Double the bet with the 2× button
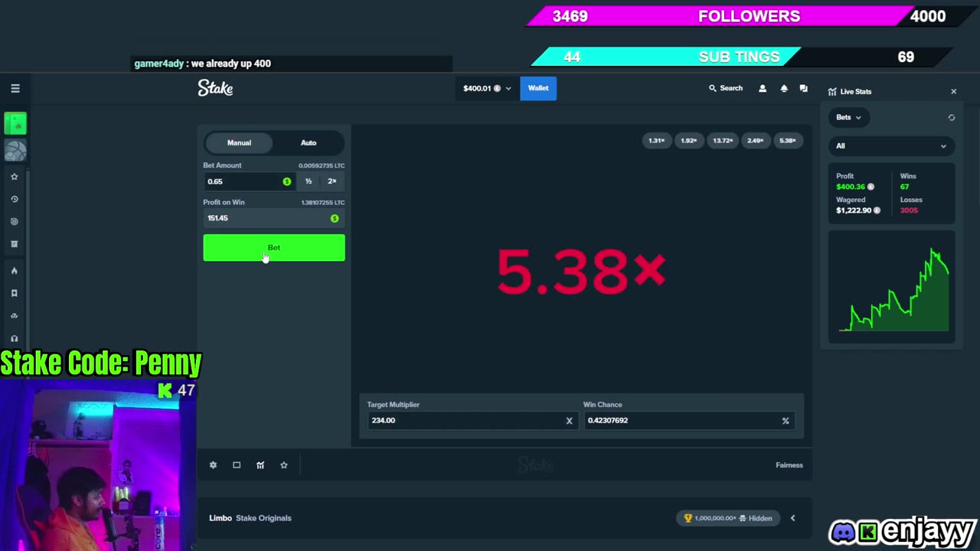 click(332, 181)
